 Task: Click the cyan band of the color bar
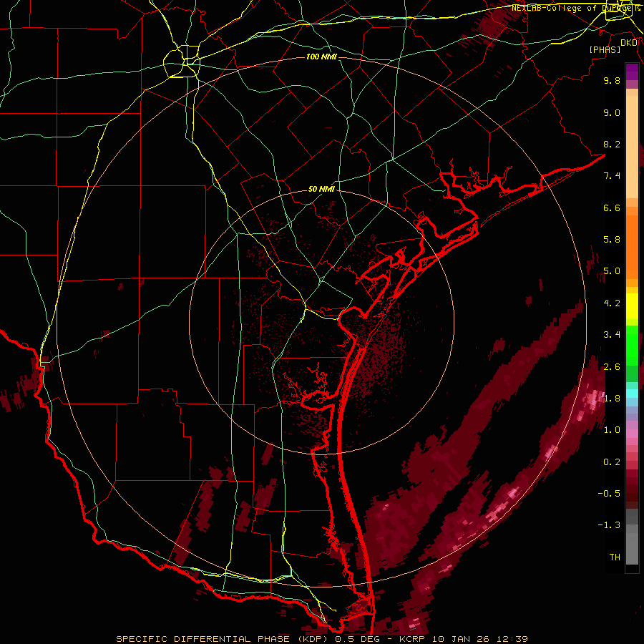[632, 394]
